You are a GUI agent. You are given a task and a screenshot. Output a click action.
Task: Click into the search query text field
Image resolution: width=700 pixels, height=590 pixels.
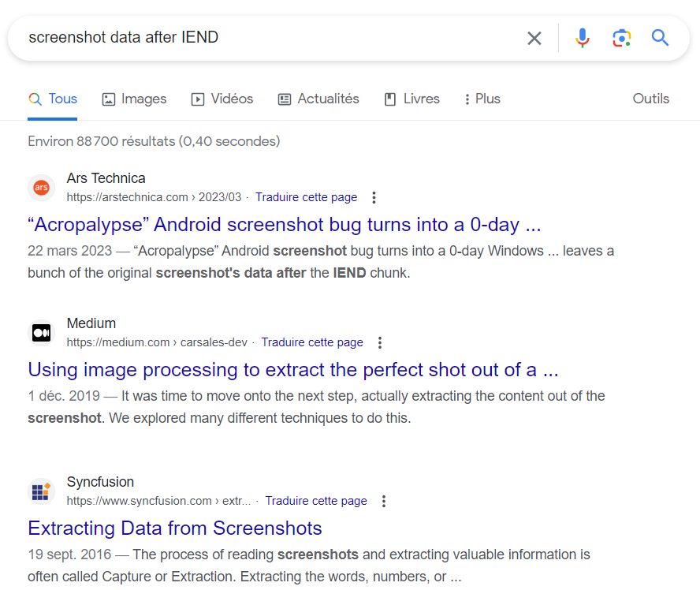pyautogui.click(x=268, y=38)
